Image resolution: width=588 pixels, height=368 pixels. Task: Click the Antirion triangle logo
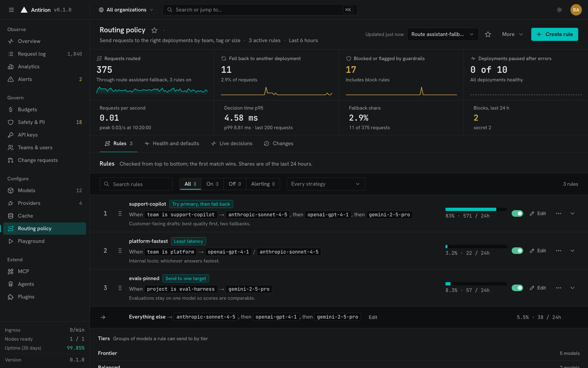(x=24, y=10)
